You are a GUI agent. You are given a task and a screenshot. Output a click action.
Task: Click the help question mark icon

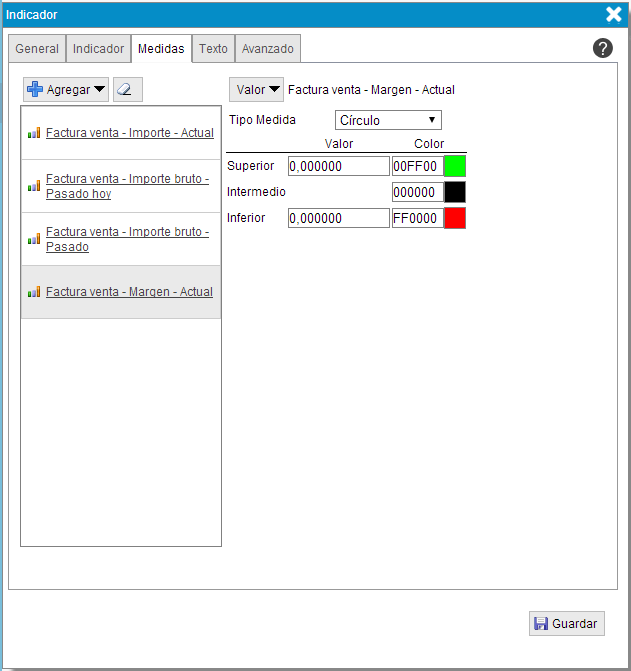tap(603, 48)
